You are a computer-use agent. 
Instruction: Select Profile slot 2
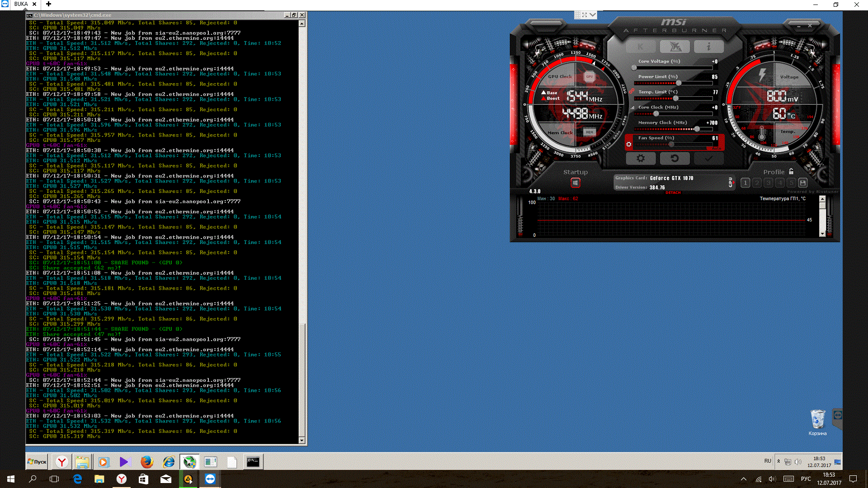pos(757,183)
